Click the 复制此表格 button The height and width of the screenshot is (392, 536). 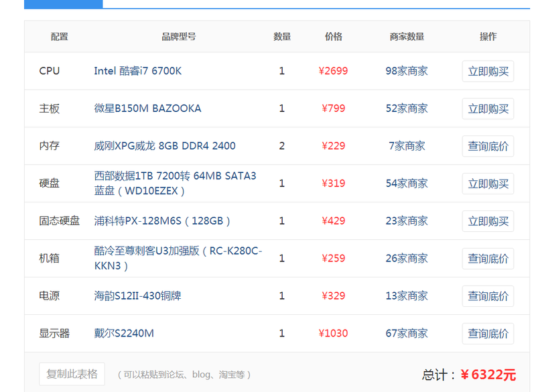point(72,374)
